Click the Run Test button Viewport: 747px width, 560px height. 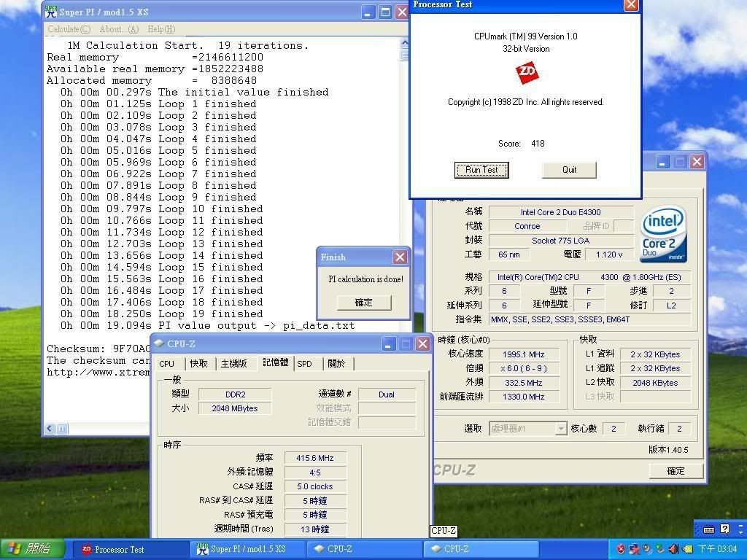tap(481, 170)
